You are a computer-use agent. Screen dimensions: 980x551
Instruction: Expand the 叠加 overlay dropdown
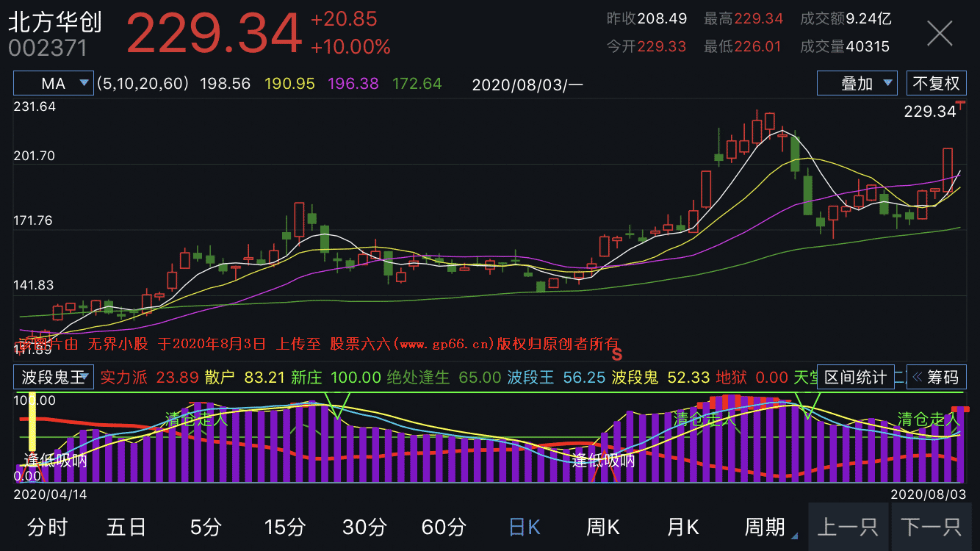pos(857,84)
